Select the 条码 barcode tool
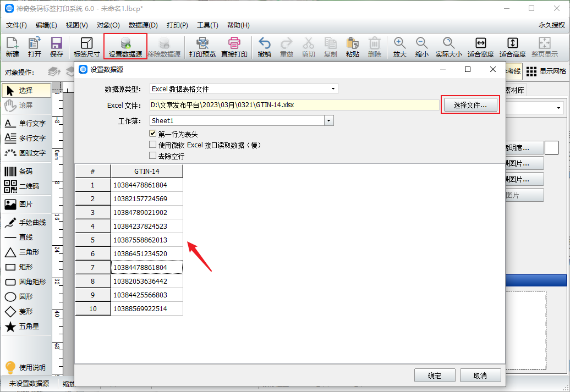 pyautogui.click(x=25, y=172)
